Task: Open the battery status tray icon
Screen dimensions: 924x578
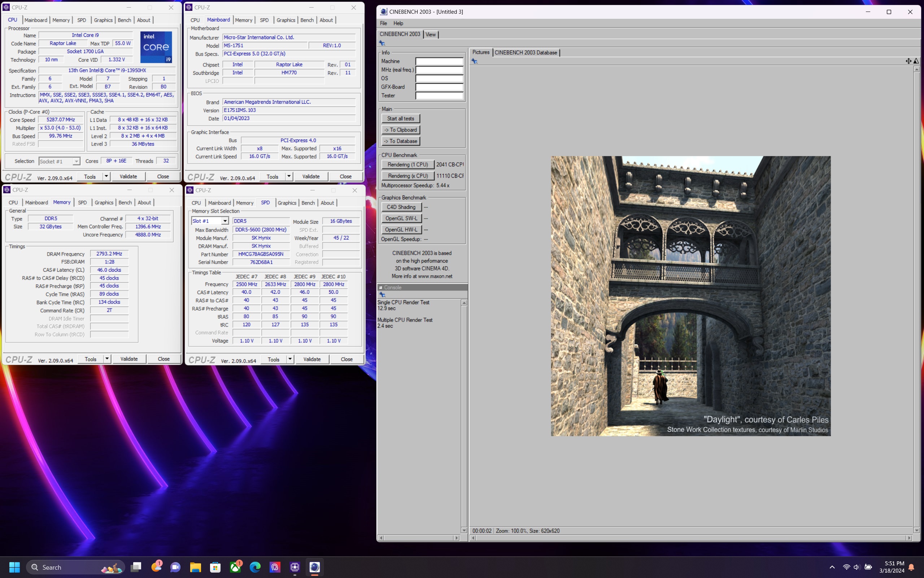Action: [868, 567]
